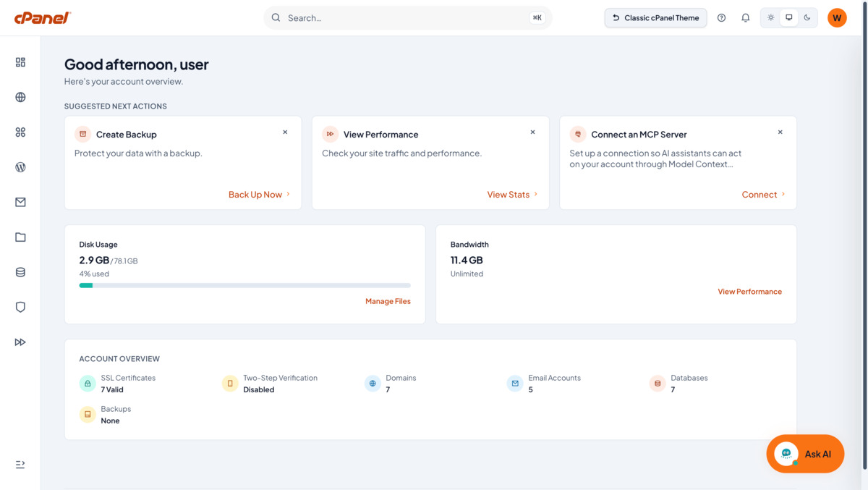This screenshot has width=868, height=490.
Task: Click the '11.4 GB' bandwidth value
Action: coord(467,260)
